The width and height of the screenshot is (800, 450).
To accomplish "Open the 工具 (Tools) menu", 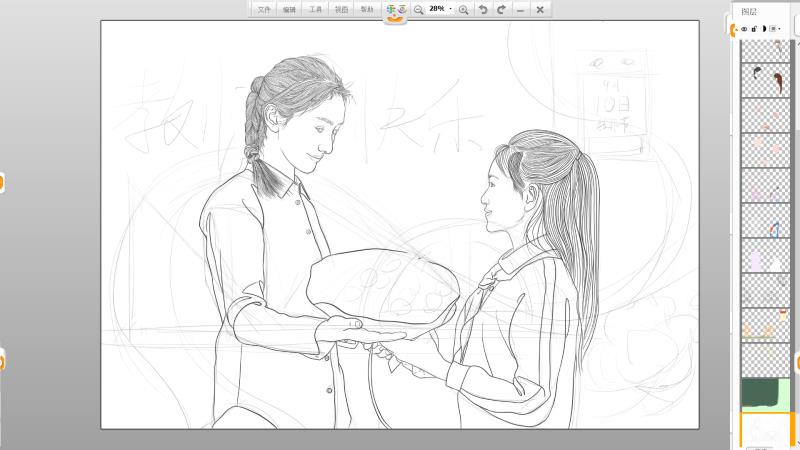I will click(x=316, y=9).
